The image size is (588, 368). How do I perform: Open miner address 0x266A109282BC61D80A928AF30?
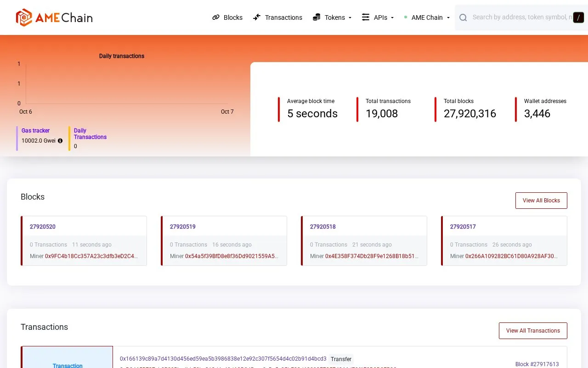(512, 256)
